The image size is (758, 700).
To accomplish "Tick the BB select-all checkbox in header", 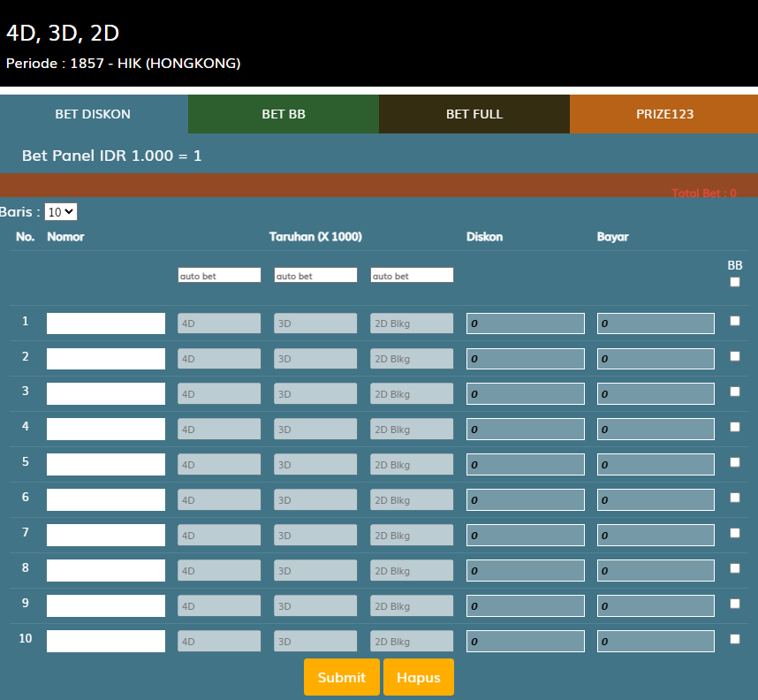I will tap(735, 283).
